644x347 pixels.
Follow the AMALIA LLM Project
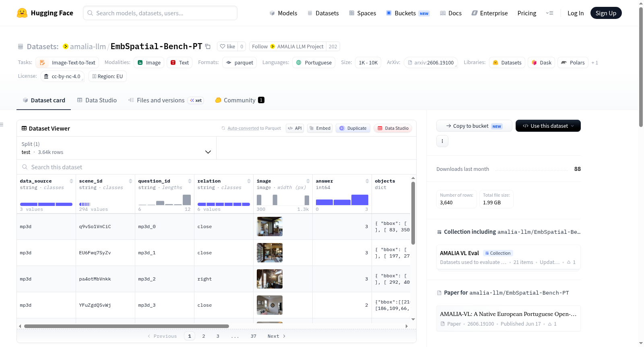tap(288, 46)
